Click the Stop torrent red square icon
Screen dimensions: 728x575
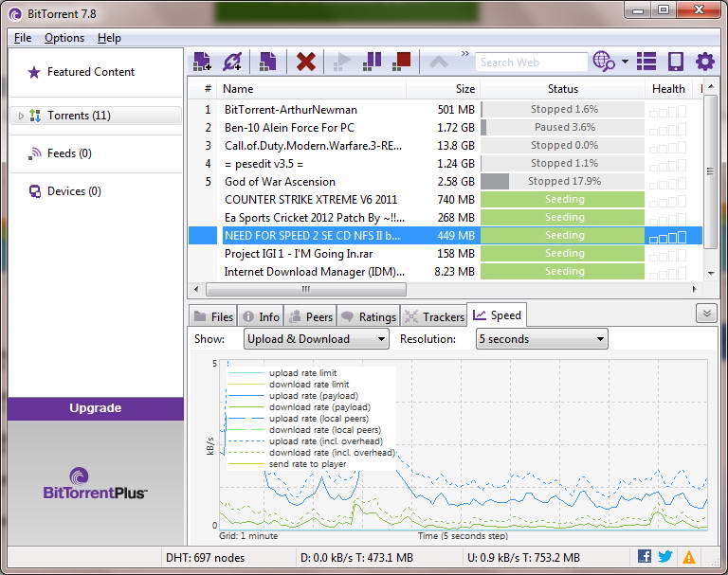pyautogui.click(x=402, y=62)
